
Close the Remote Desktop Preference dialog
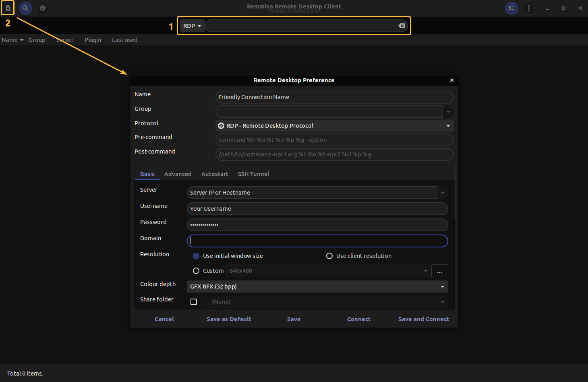[x=452, y=80]
